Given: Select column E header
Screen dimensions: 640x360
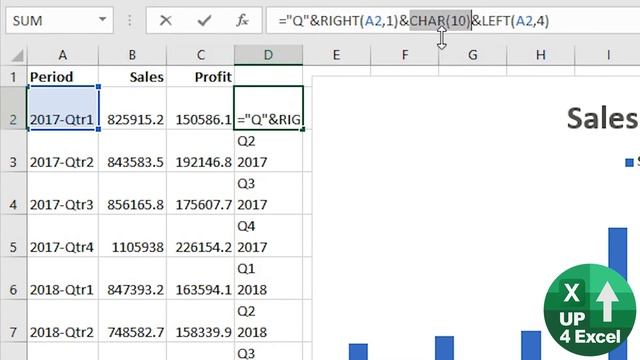Looking at the screenshot, I should pos(336,55).
